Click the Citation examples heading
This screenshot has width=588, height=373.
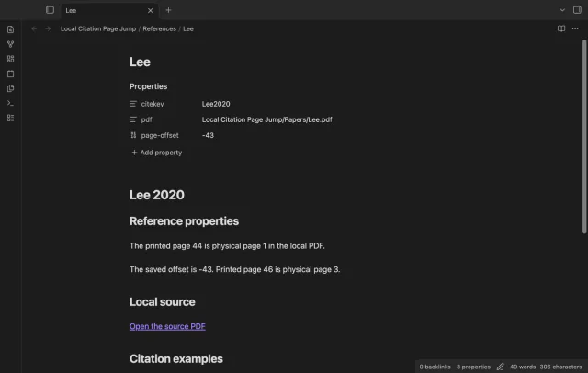[x=176, y=358]
